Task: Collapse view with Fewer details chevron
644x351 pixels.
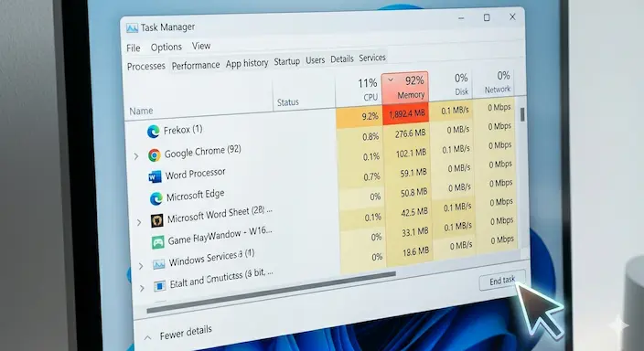Action: click(147, 338)
